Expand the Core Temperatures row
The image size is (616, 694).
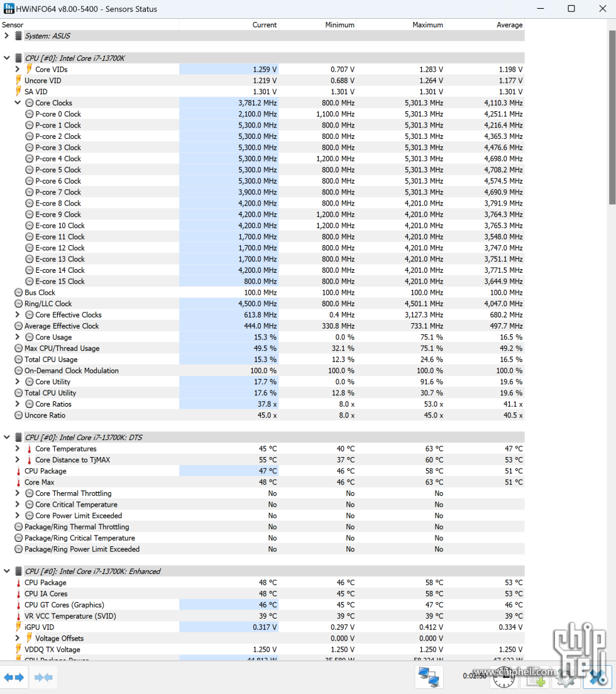pos(17,448)
